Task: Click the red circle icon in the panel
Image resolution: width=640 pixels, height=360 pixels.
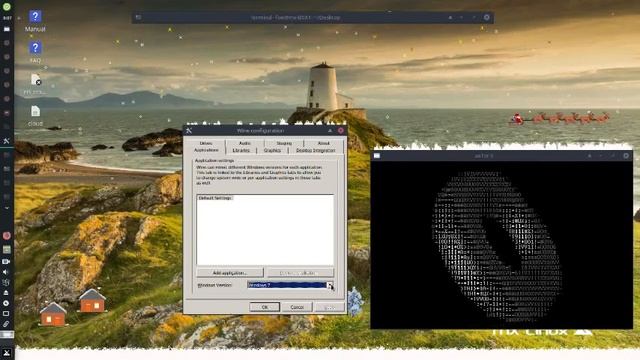Action: [7, 236]
